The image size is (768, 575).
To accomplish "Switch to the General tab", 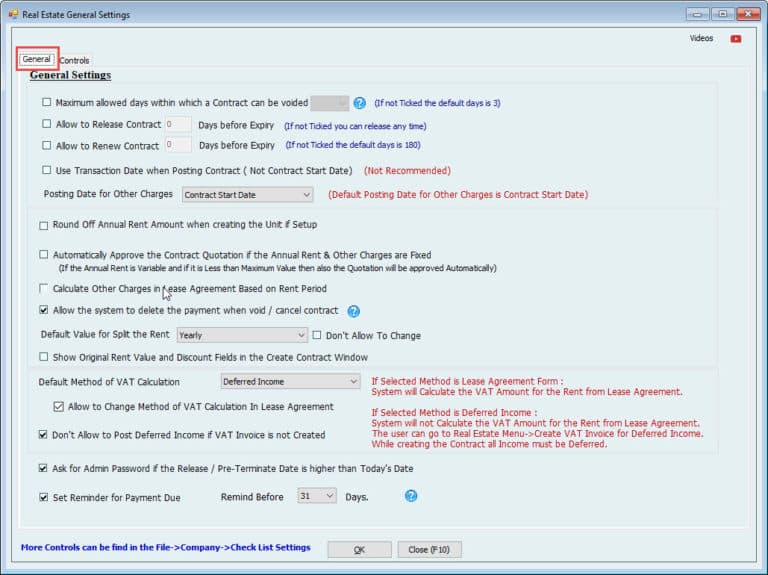I will tap(36, 59).
